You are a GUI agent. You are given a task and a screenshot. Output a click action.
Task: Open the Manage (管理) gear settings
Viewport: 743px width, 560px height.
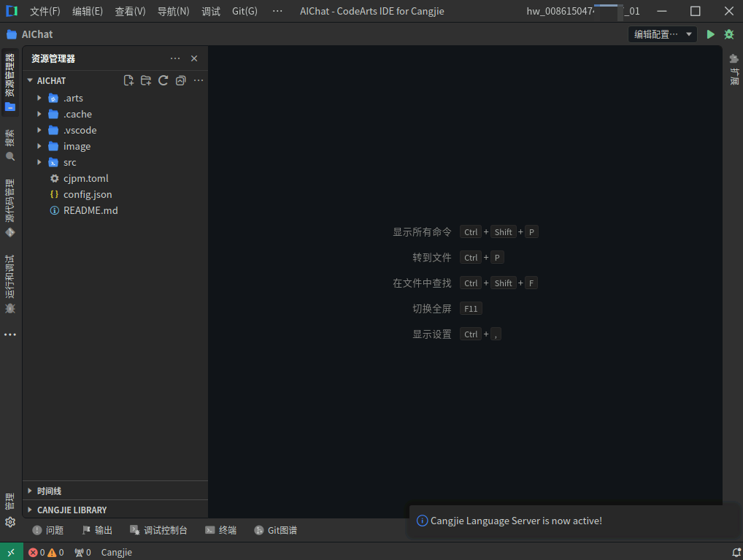(10, 510)
